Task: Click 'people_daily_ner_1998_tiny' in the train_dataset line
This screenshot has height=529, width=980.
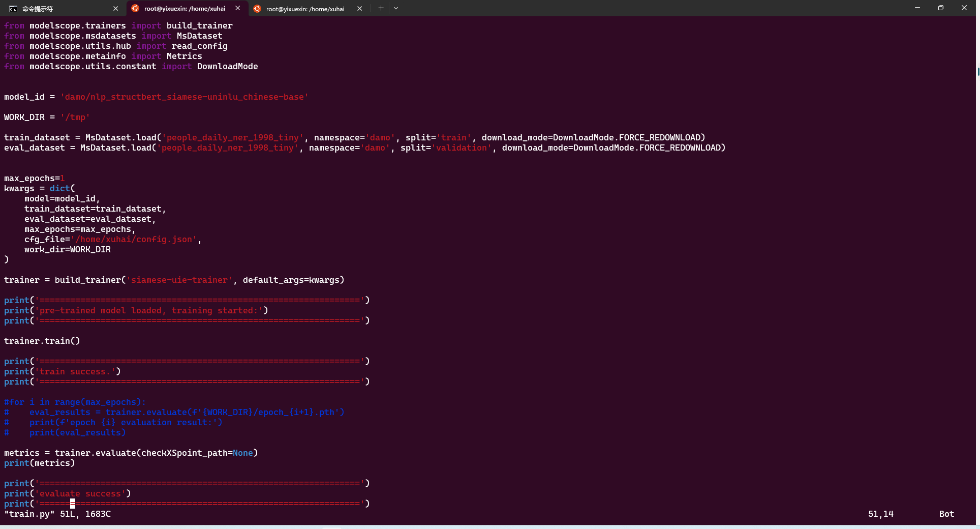Action: pos(233,137)
